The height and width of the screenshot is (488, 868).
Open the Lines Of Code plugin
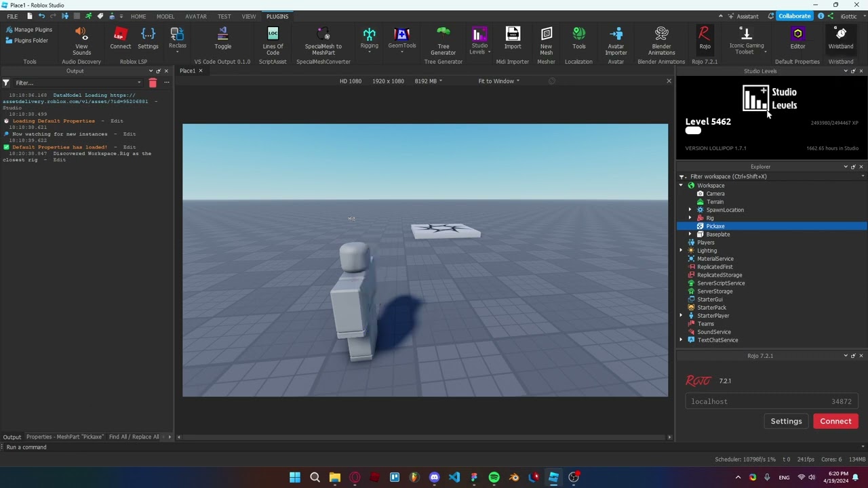273,41
